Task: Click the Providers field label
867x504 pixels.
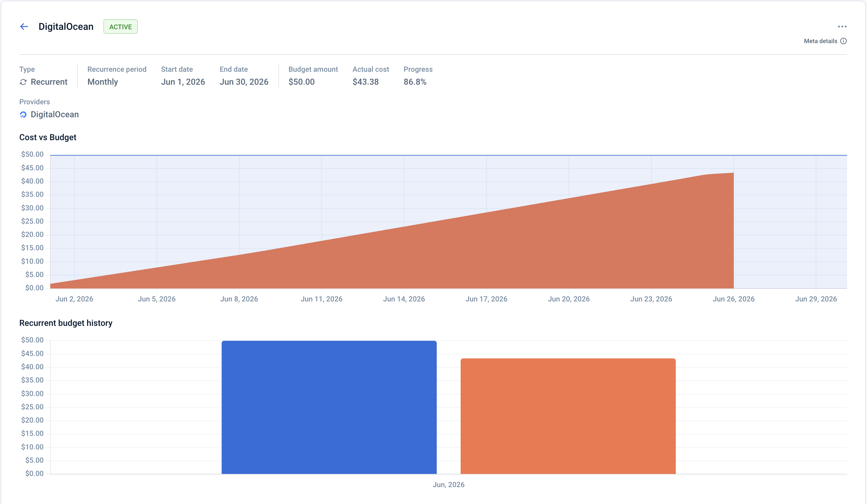Action: click(x=34, y=102)
